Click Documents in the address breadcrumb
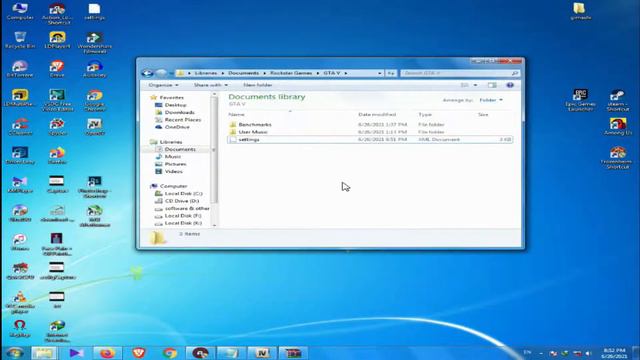Viewport: 640px width, 360px height. (243, 73)
